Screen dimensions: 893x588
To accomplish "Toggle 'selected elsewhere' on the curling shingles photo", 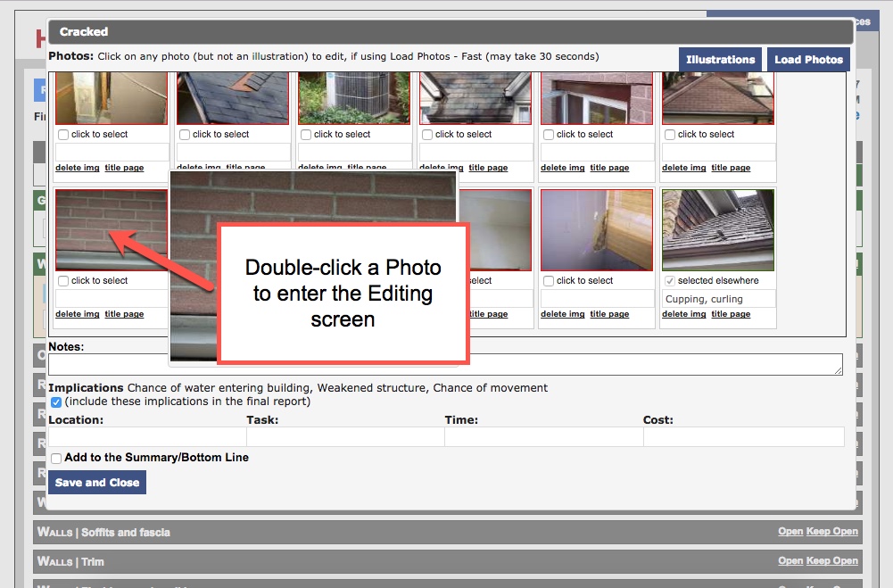I will pos(669,280).
